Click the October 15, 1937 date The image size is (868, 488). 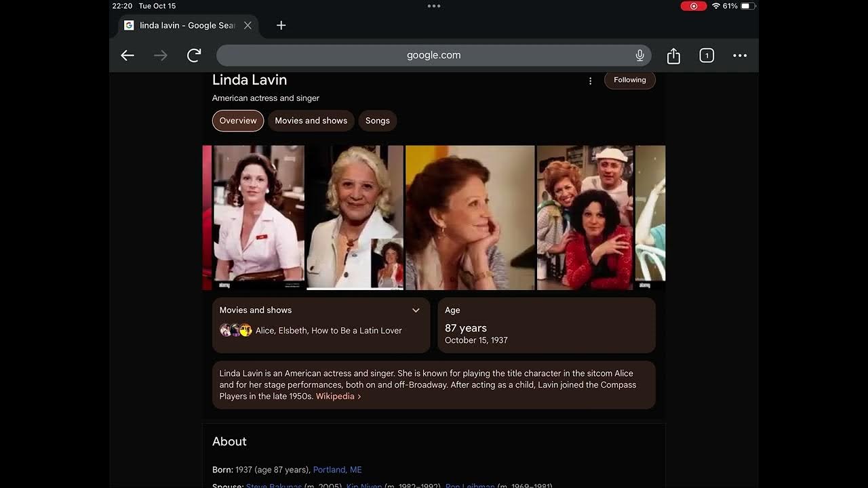(x=476, y=340)
